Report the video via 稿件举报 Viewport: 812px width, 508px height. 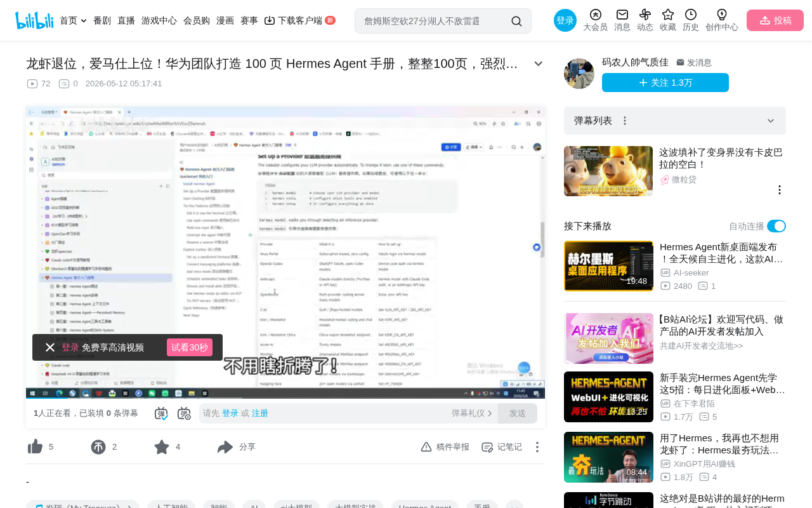445,447
